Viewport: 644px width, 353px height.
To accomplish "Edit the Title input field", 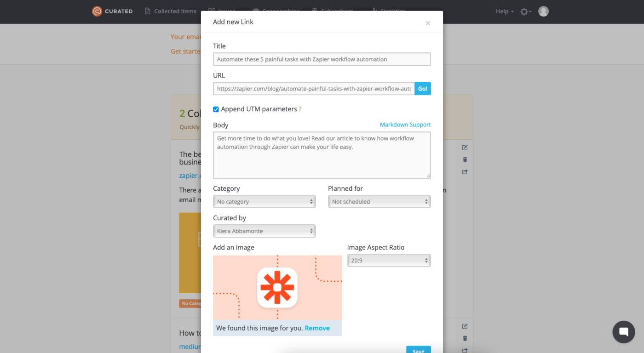I will pos(322,59).
